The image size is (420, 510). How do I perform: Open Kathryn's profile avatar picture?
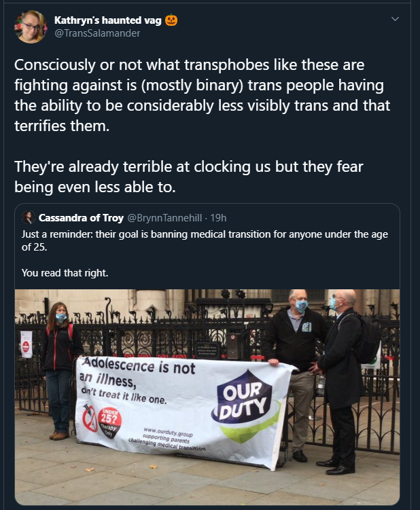click(31, 26)
